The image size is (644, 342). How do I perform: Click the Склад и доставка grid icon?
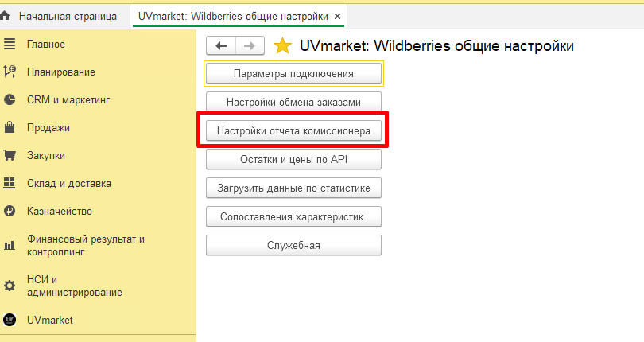[x=10, y=184]
